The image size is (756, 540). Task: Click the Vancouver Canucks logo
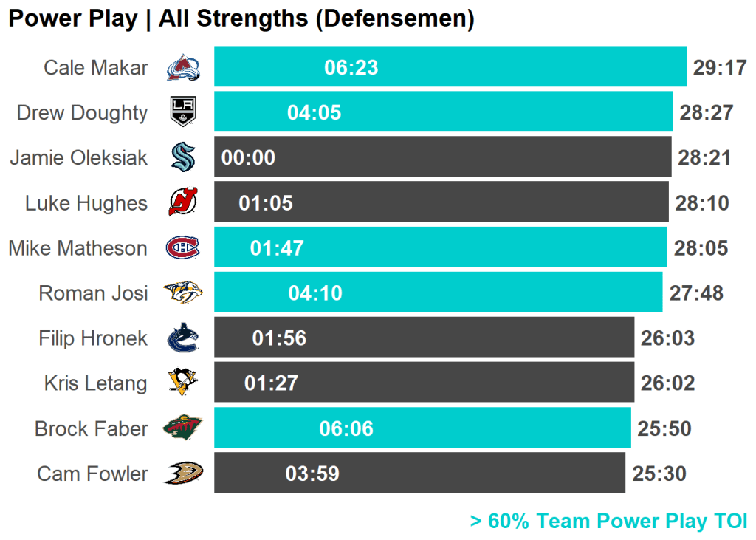point(182,338)
